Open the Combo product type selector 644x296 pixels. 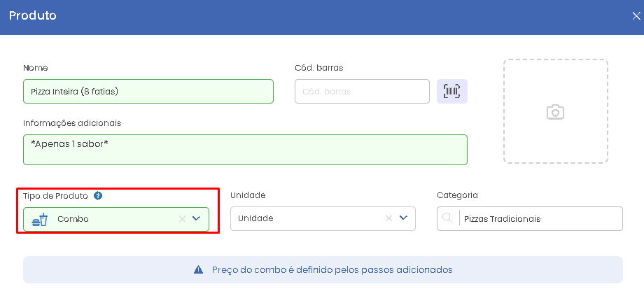(x=116, y=219)
